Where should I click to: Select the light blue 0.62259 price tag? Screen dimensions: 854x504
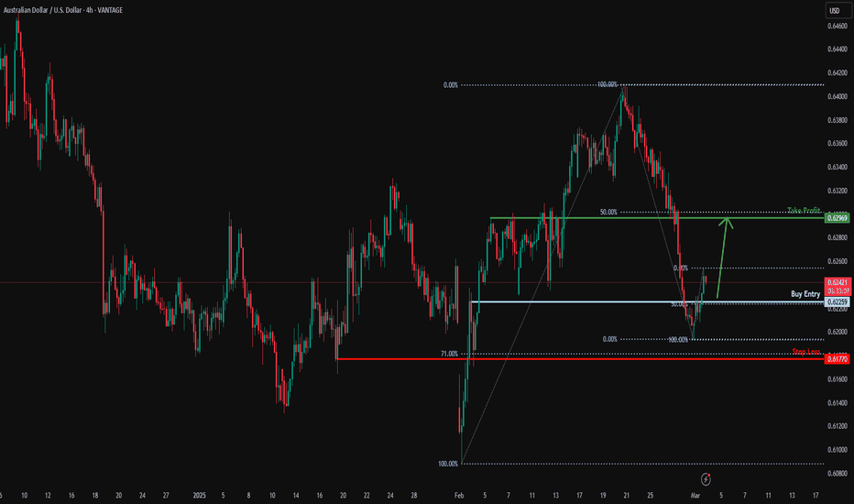click(838, 301)
